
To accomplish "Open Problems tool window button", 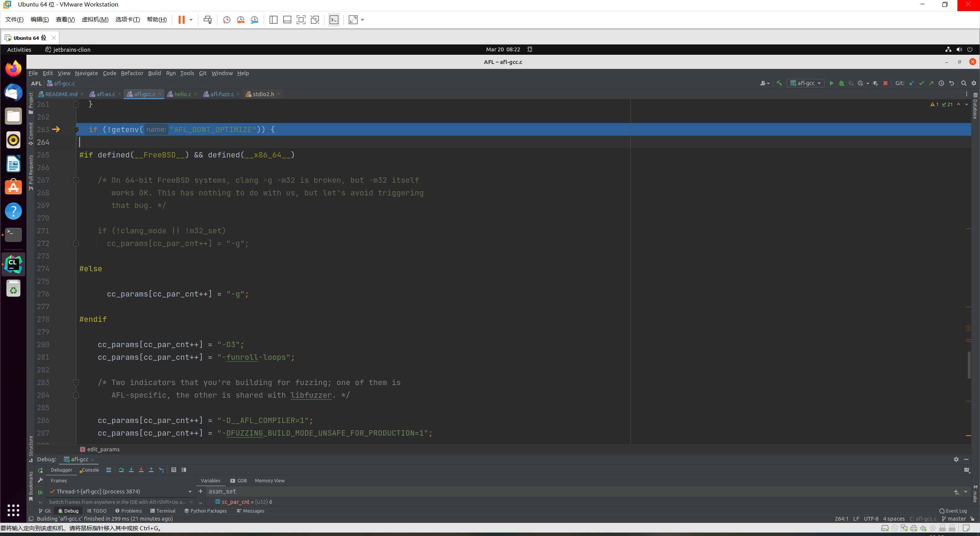I will [129, 511].
